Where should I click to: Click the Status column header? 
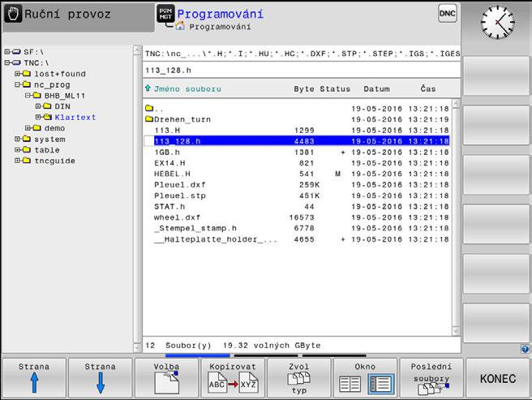[x=335, y=89]
